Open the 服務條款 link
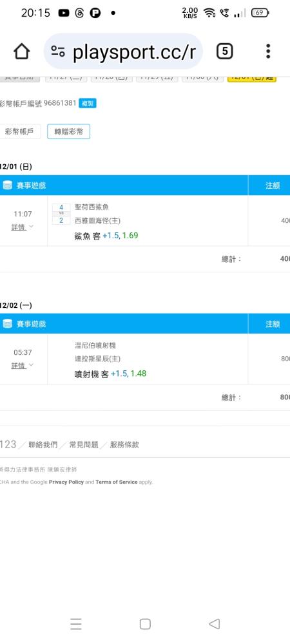290x644 pixels. pos(124,445)
